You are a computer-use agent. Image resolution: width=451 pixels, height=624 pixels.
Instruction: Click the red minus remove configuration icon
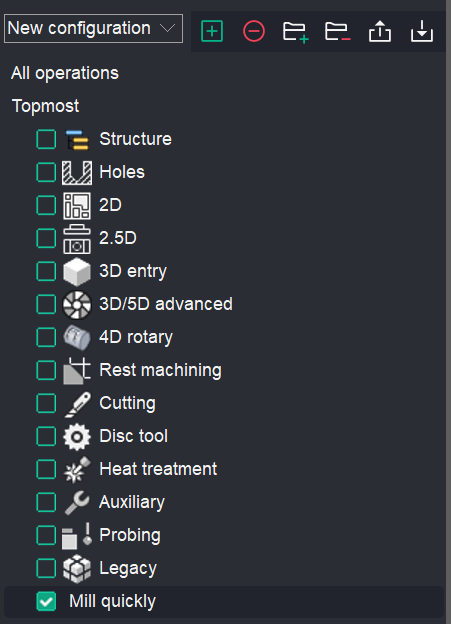(x=254, y=31)
